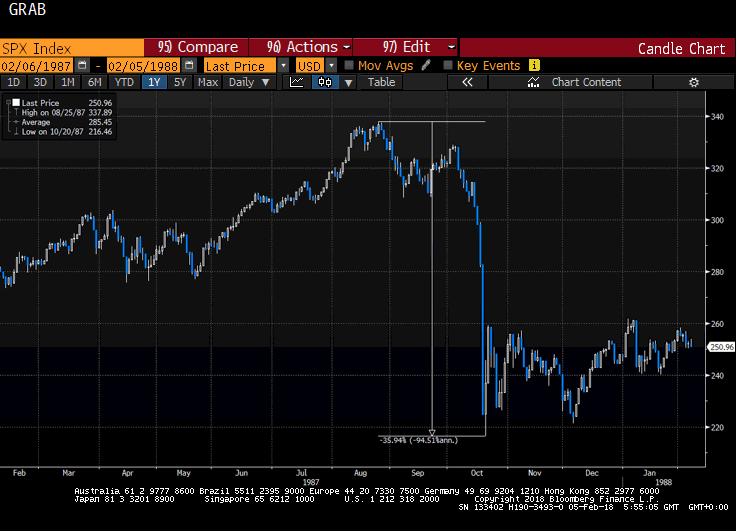Image resolution: width=736 pixels, height=531 pixels.
Task: Click the -35.94% (-94.51%ann.) annotation label
Action: click(418, 440)
